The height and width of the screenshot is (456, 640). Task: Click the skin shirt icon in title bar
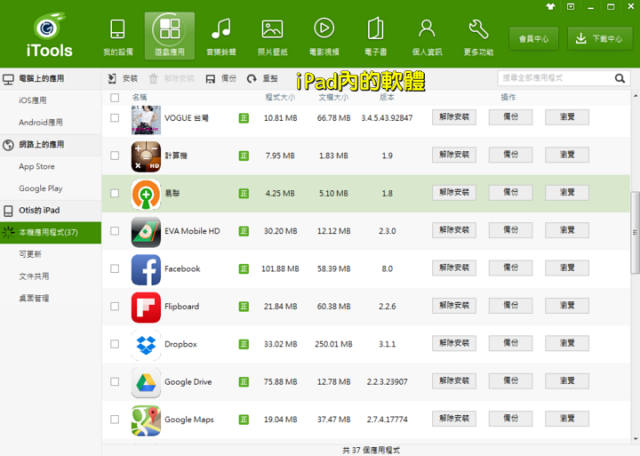click(x=550, y=7)
